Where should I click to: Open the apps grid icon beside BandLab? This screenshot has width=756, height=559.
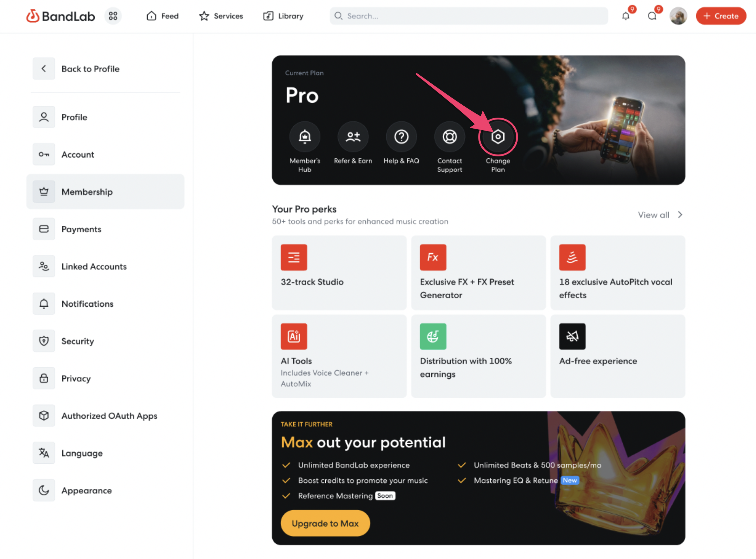click(113, 16)
